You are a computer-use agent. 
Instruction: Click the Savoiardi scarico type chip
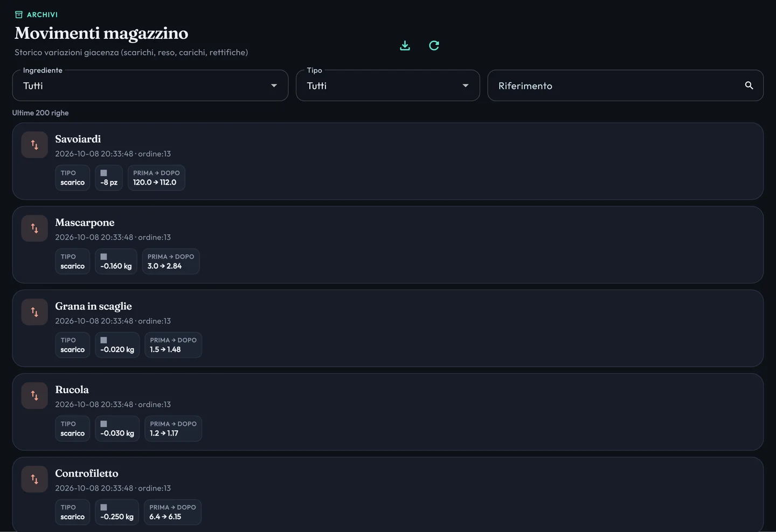coord(73,178)
